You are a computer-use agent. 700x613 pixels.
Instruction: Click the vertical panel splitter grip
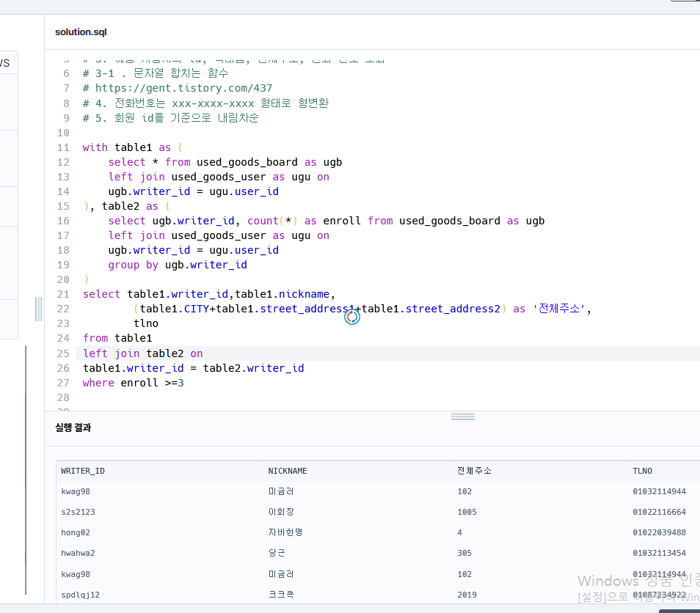pos(39,309)
